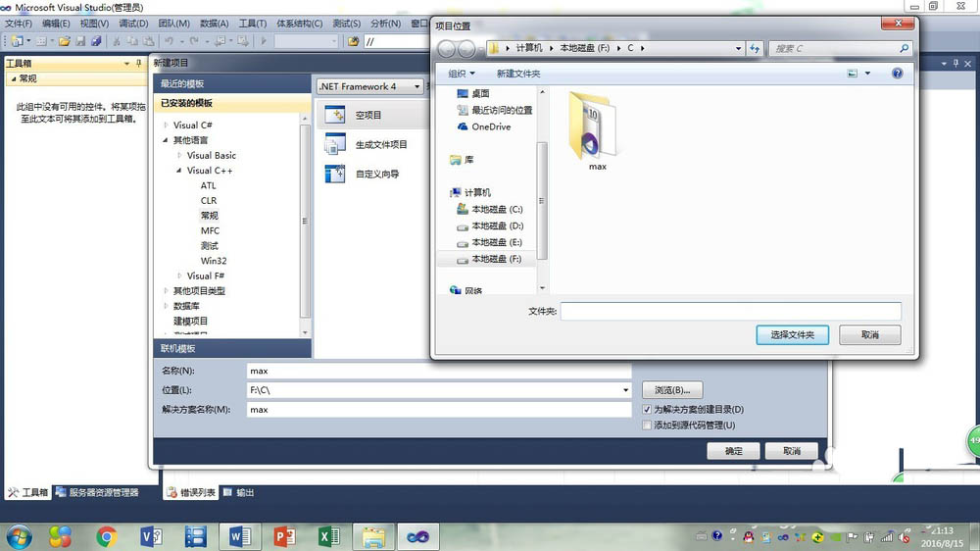Click the search magnifier icon in folder dialog
The width and height of the screenshot is (980, 551).
pyautogui.click(x=904, y=48)
